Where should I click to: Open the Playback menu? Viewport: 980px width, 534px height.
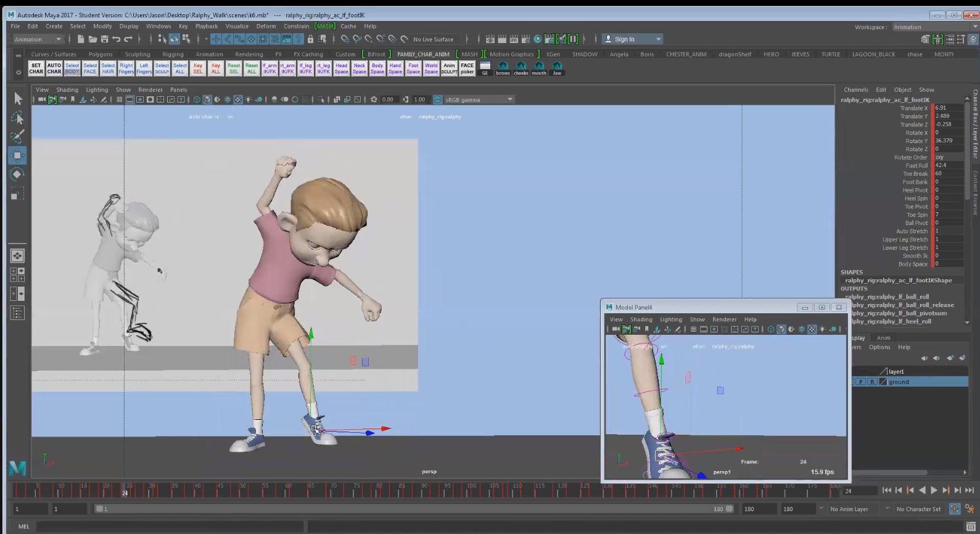[207, 26]
